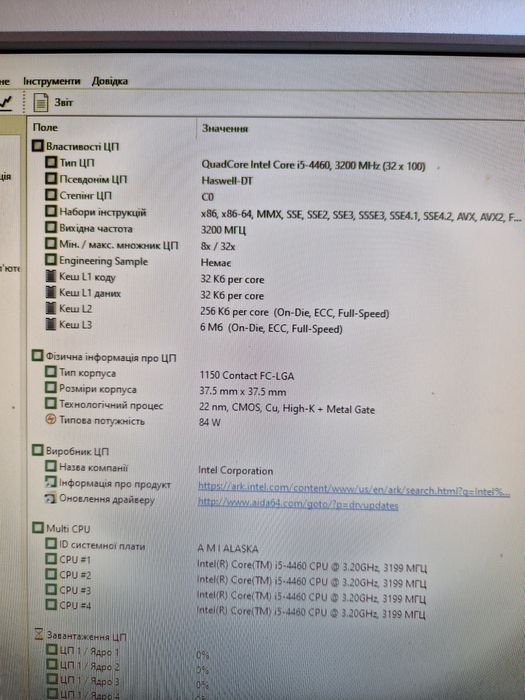Select the Розміри корпуса row icon
Image resolution: width=525 pixels, height=700 pixels.
pyautogui.click(x=51, y=388)
